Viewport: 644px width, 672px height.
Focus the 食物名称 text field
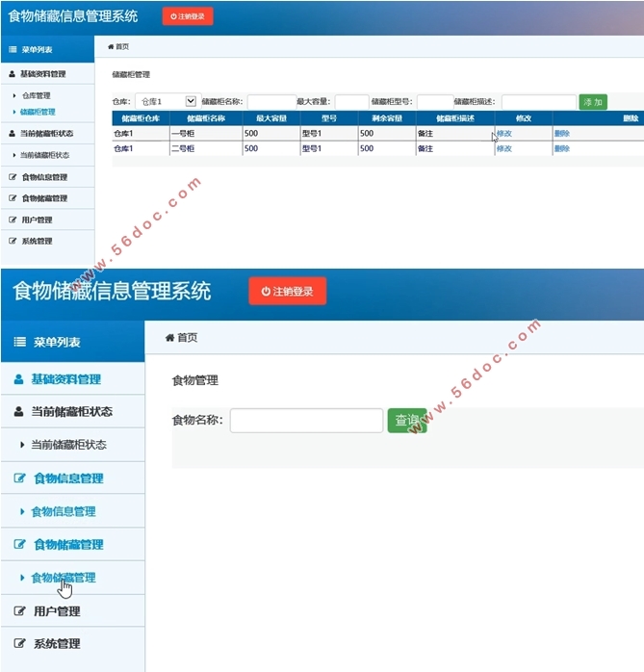pos(306,421)
